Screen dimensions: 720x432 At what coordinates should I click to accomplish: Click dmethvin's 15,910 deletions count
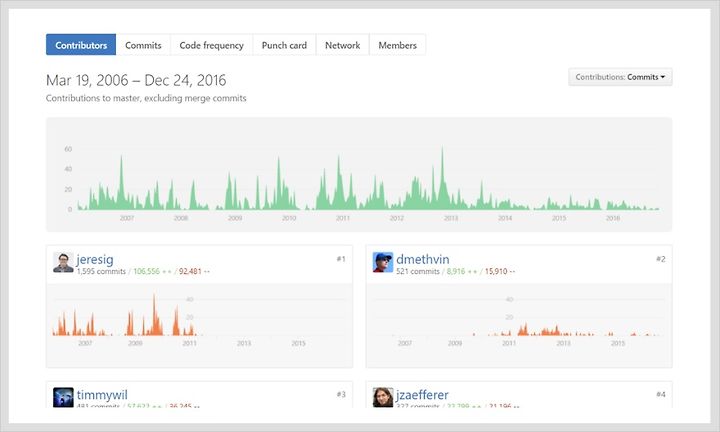(500, 271)
